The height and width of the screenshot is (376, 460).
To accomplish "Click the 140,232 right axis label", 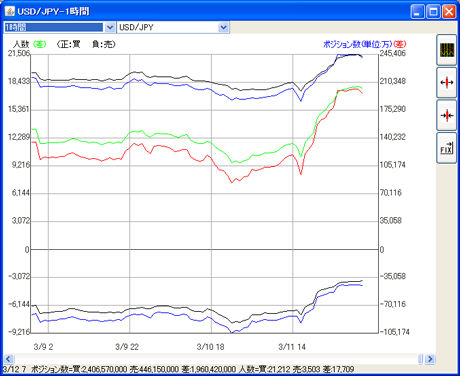I will (393, 137).
